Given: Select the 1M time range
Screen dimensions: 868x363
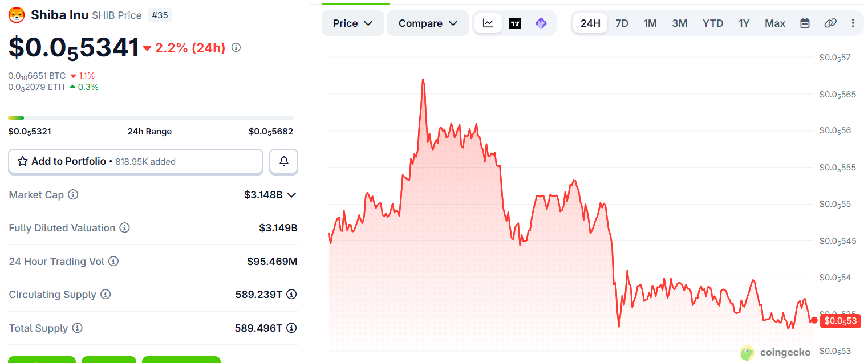Looking at the screenshot, I should point(650,23).
